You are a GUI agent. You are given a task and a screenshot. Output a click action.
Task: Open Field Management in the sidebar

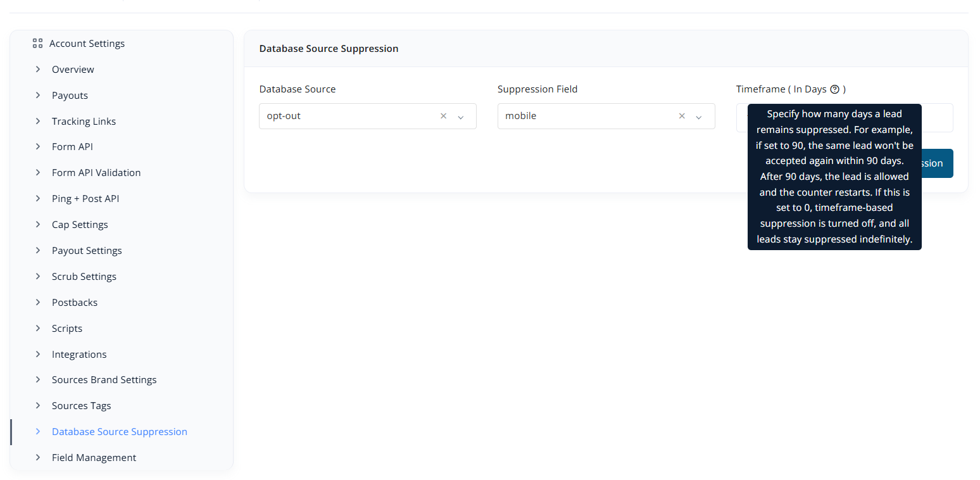[x=94, y=457]
